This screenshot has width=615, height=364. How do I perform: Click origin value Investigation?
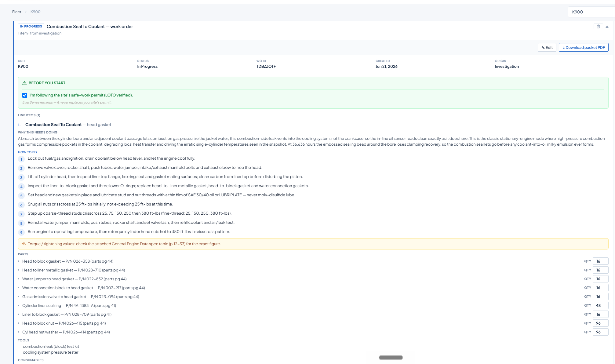(507, 66)
